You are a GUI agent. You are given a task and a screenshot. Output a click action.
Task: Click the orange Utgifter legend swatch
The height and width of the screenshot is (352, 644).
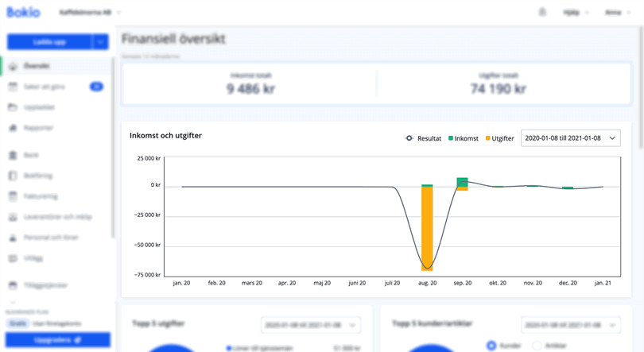click(486, 138)
